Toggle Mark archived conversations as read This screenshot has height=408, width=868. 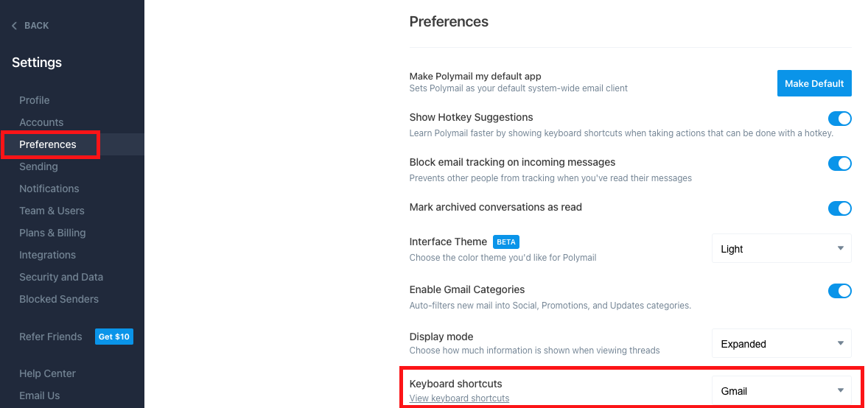click(839, 208)
